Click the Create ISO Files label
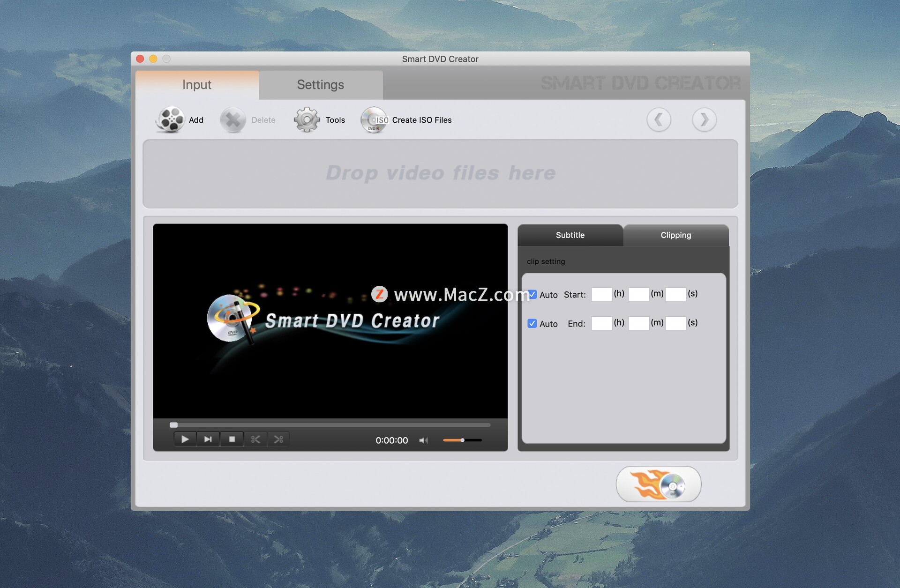This screenshot has width=900, height=588. coord(422,120)
